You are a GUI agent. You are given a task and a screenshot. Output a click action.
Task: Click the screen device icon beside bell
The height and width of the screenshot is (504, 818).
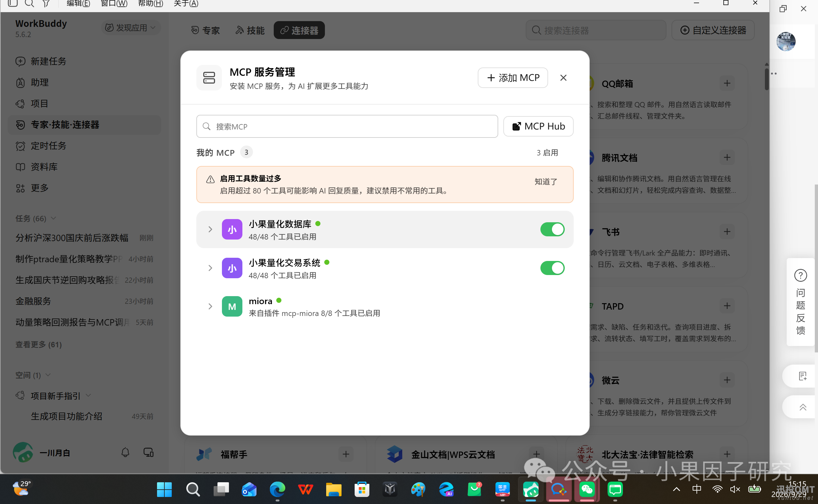(148, 453)
